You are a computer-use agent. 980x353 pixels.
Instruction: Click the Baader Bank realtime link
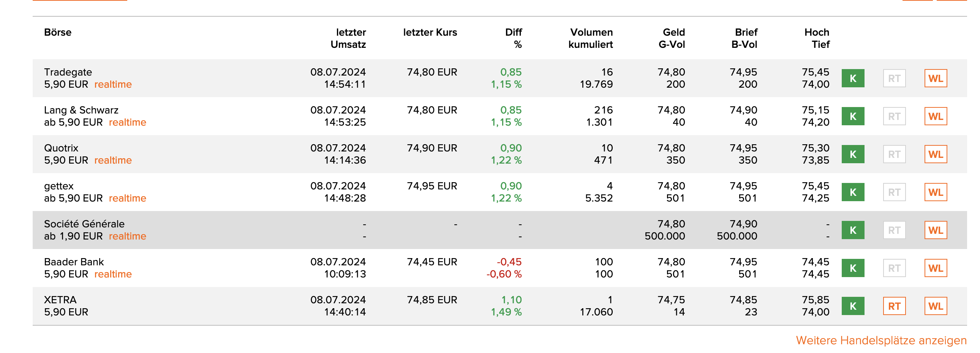pos(113,274)
